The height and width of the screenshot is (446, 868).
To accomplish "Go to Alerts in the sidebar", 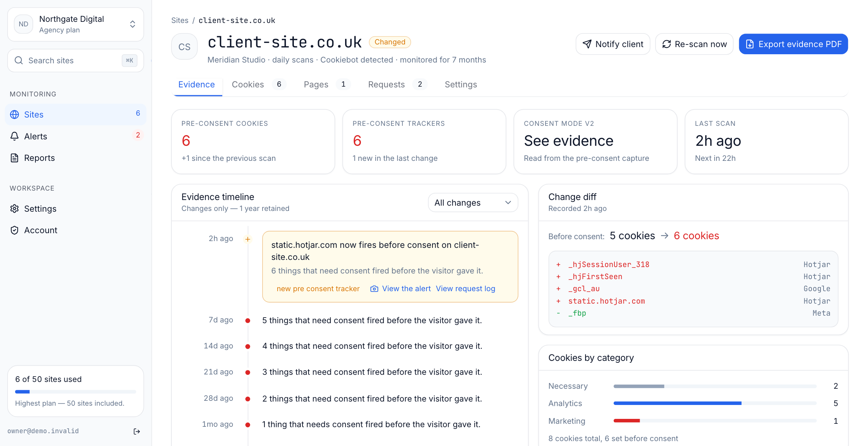I will [76, 136].
